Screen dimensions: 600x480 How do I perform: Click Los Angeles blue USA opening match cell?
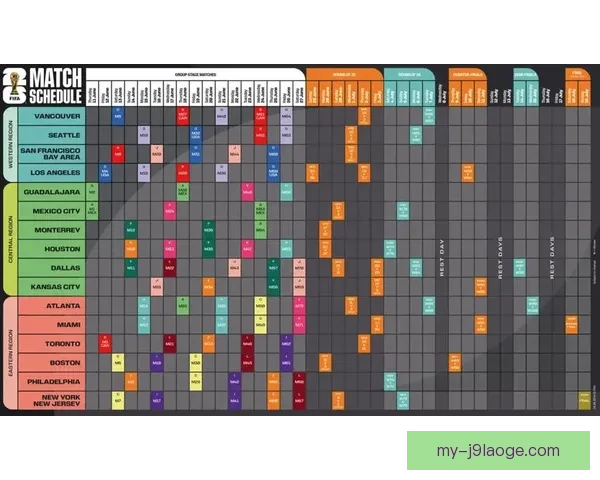tap(105, 173)
